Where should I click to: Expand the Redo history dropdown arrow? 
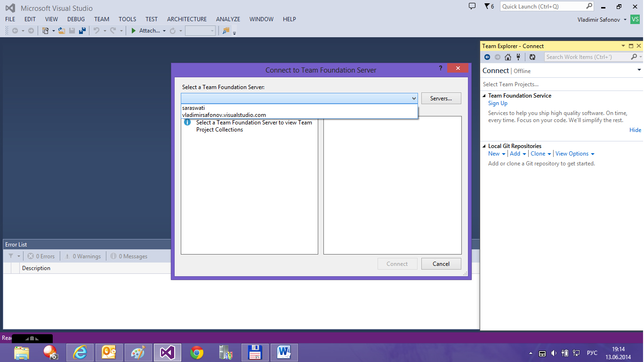tap(121, 31)
